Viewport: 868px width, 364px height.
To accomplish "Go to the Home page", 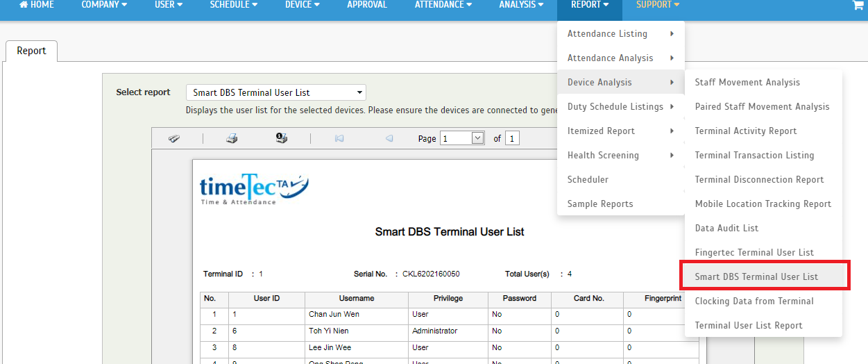I will tap(37, 5).
